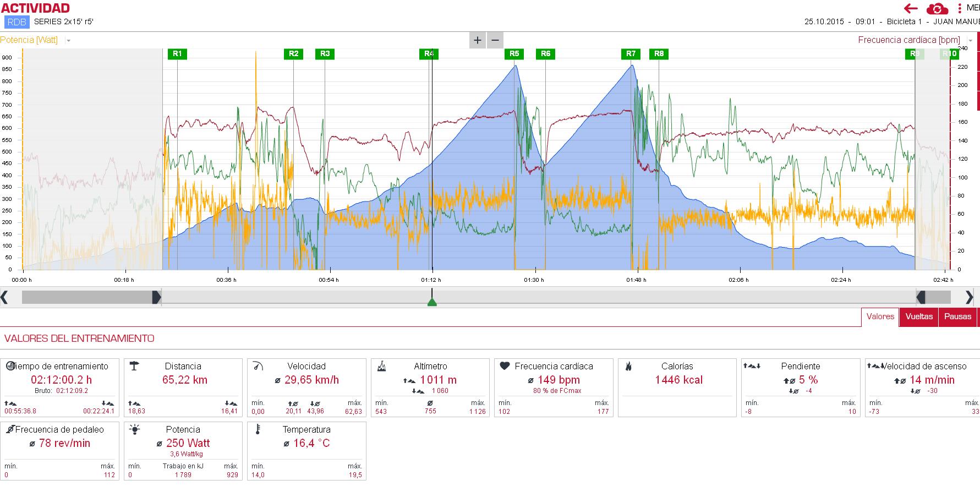Click the zoom out minus button
The height and width of the screenshot is (486, 980).
495,40
